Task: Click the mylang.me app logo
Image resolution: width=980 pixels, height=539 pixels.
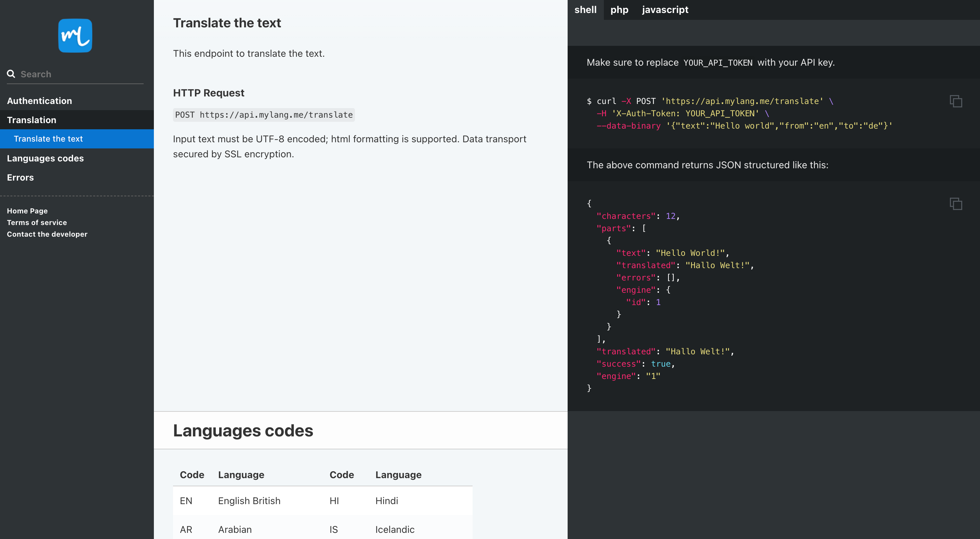Action: pos(75,35)
